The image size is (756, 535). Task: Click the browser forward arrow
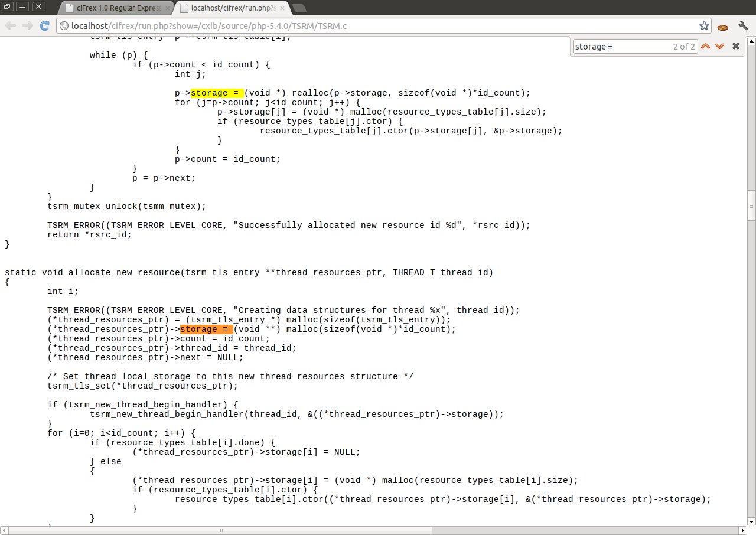click(28, 26)
